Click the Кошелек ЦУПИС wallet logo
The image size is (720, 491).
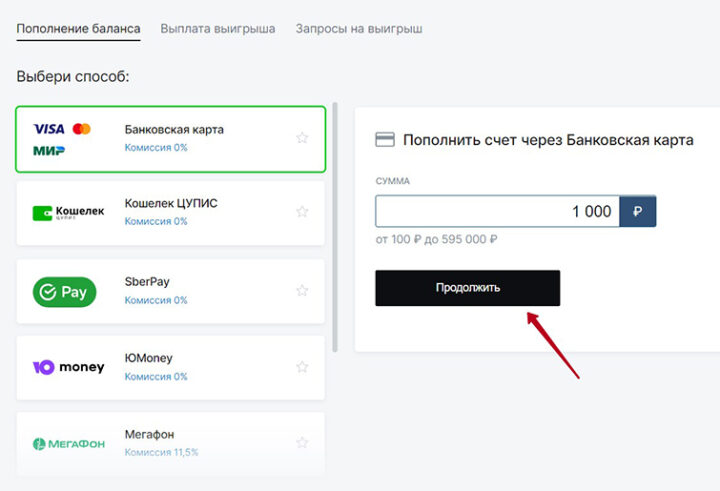tap(68, 213)
